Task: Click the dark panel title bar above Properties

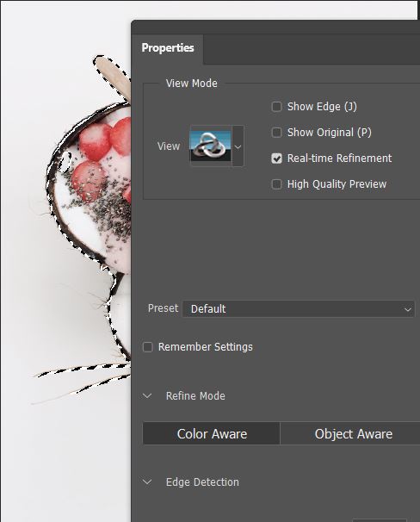Action: tap(275, 27)
